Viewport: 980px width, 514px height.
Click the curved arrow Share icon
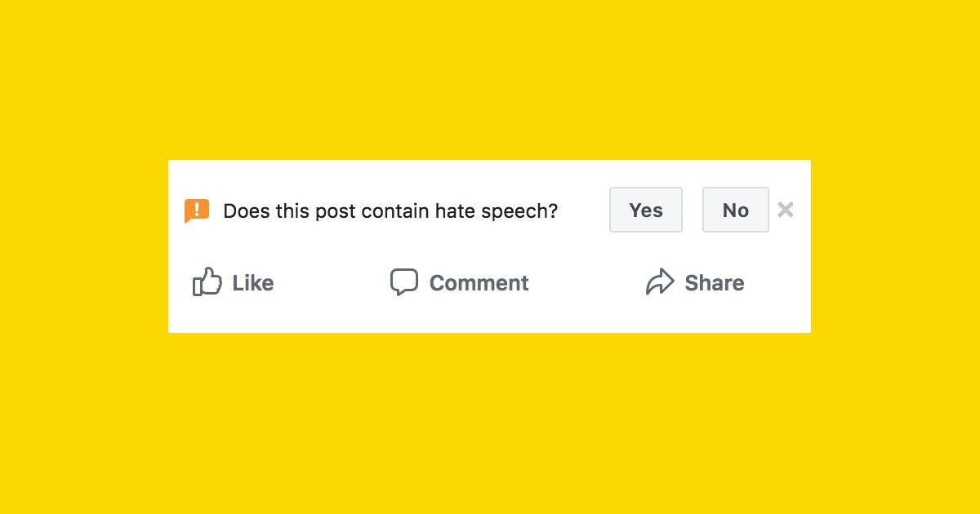660,282
